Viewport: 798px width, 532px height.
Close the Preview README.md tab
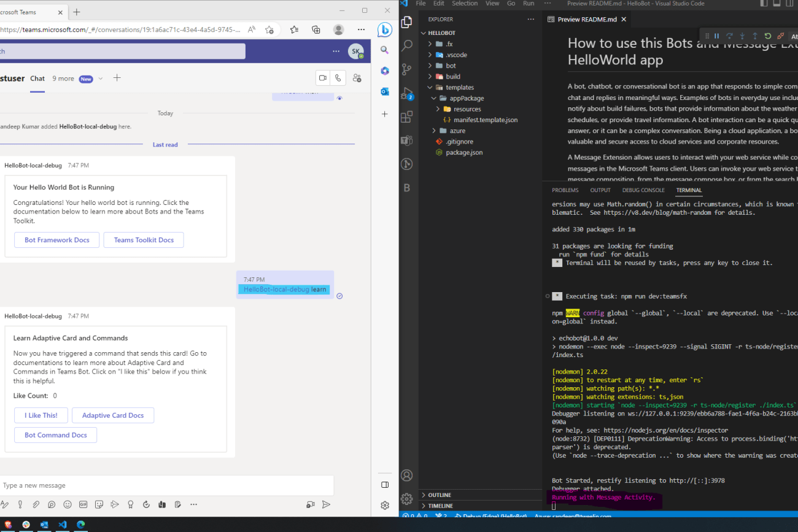[x=624, y=20]
